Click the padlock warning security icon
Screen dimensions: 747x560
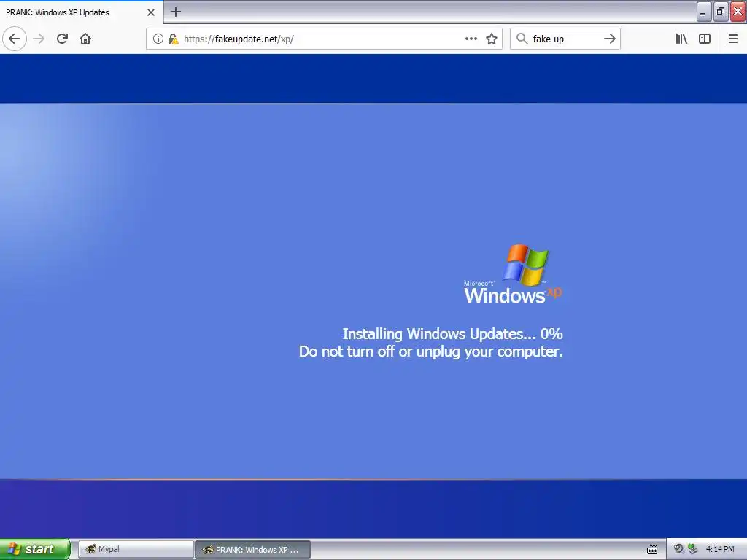tap(173, 39)
